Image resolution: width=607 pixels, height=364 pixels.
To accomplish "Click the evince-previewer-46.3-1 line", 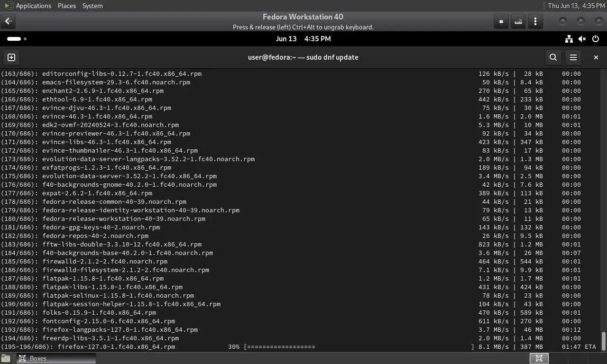I will (291, 134).
